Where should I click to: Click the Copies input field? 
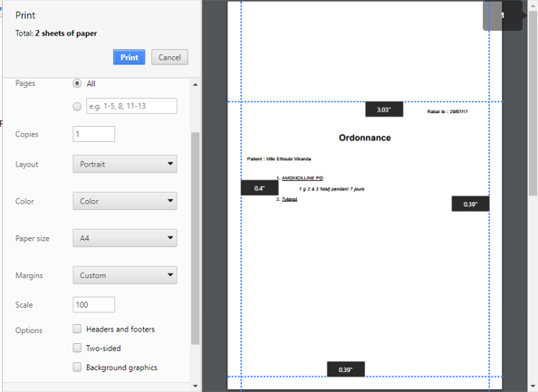[93, 134]
